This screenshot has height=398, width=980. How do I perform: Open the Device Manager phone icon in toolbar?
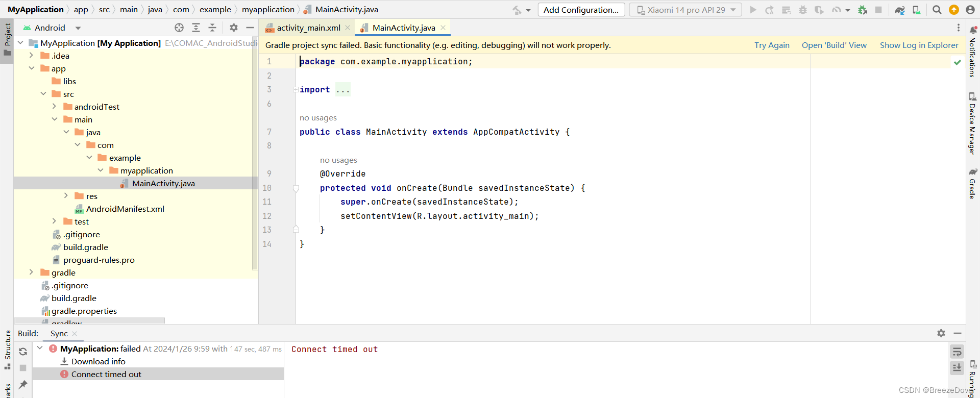tap(916, 10)
